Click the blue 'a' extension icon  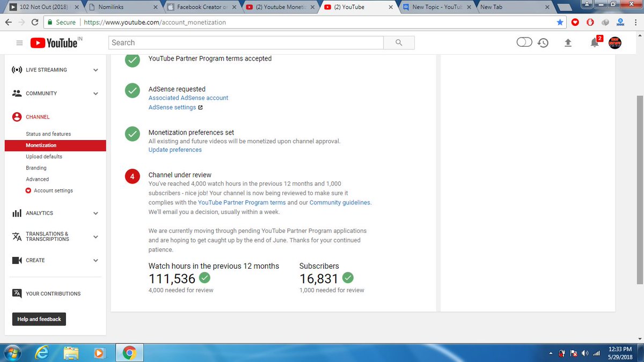click(x=620, y=23)
